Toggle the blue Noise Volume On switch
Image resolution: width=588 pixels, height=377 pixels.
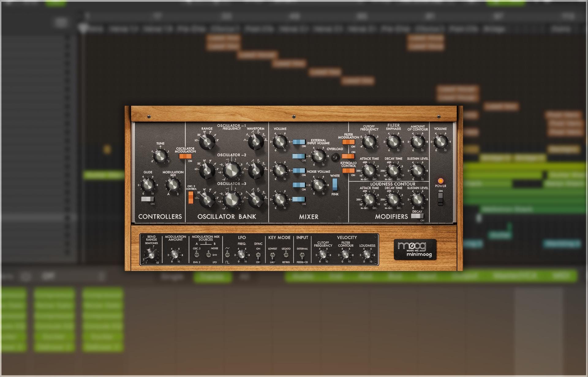tap(299, 185)
